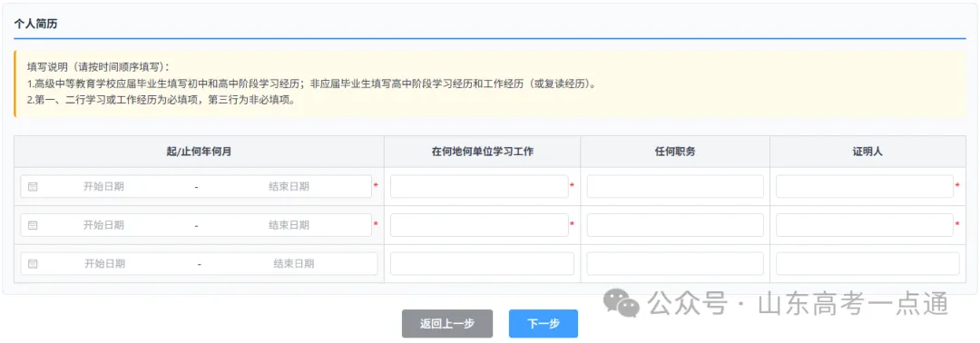Focus second row 在何地何单位学习工作 input
Image resolution: width=980 pixels, height=343 pixels.
click(479, 225)
